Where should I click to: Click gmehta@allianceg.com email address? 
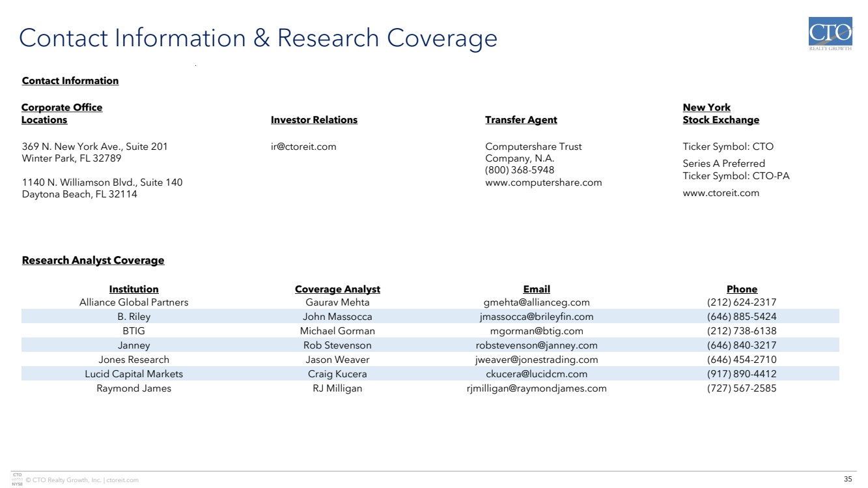pyautogui.click(x=537, y=302)
